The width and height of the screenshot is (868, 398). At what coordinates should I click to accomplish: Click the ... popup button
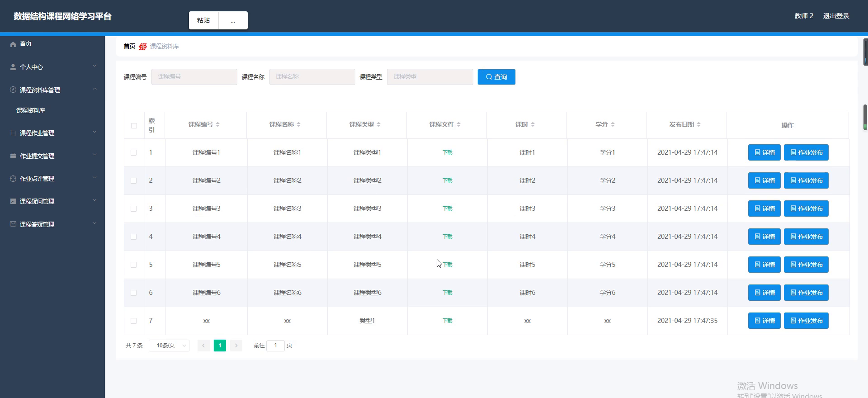coord(233,20)
